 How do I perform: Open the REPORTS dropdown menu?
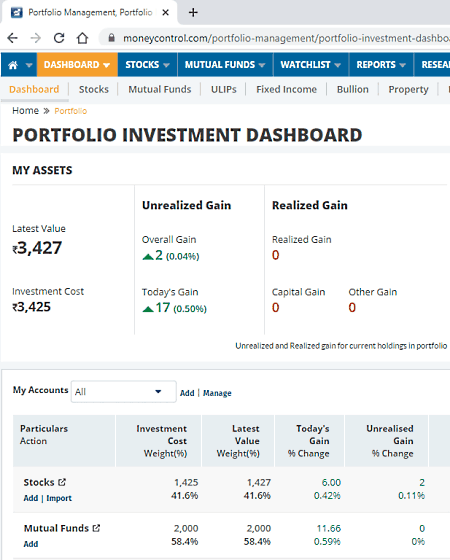tap(381, 65)
